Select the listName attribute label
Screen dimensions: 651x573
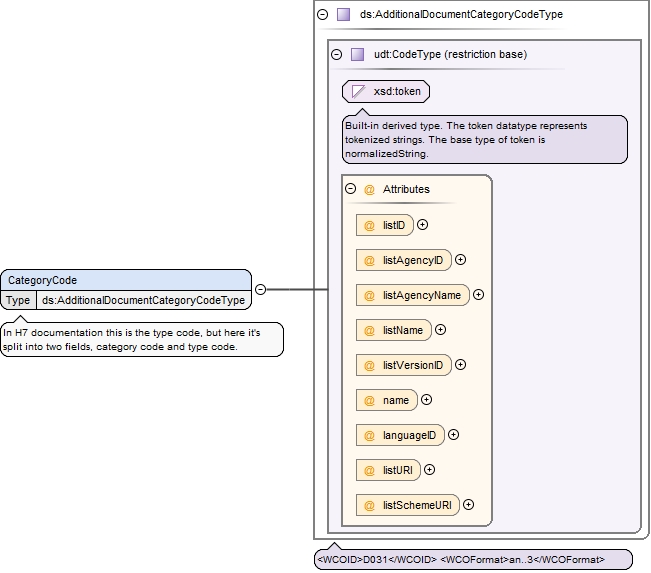coord(403,330)
